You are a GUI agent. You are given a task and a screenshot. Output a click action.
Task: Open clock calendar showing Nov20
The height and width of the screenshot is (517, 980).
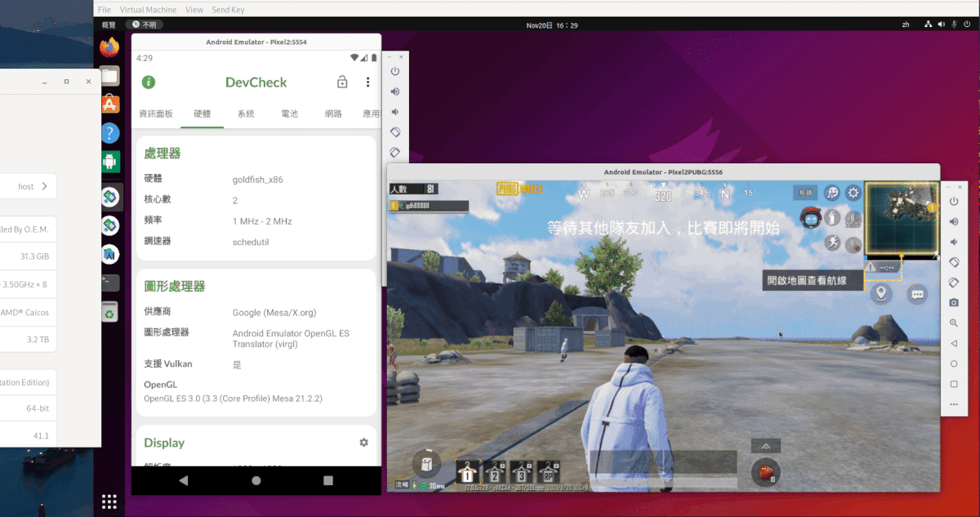tap(552, 25)
